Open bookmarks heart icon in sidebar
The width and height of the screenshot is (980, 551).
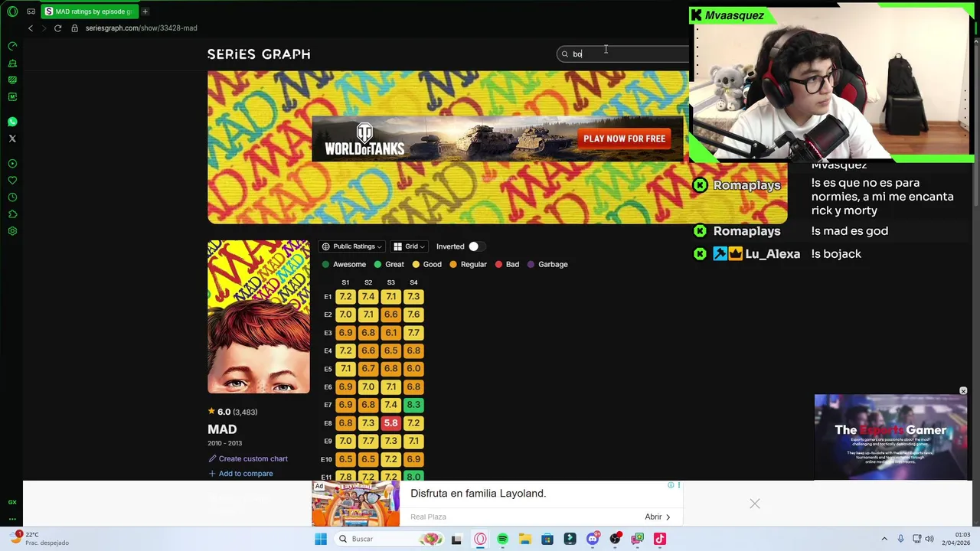(12, 181)
